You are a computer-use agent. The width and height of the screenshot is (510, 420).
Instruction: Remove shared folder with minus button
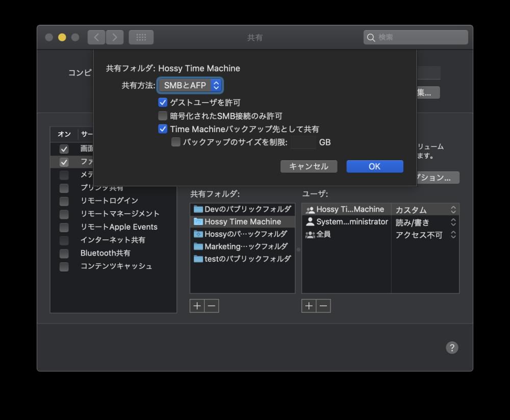(212, 306)
